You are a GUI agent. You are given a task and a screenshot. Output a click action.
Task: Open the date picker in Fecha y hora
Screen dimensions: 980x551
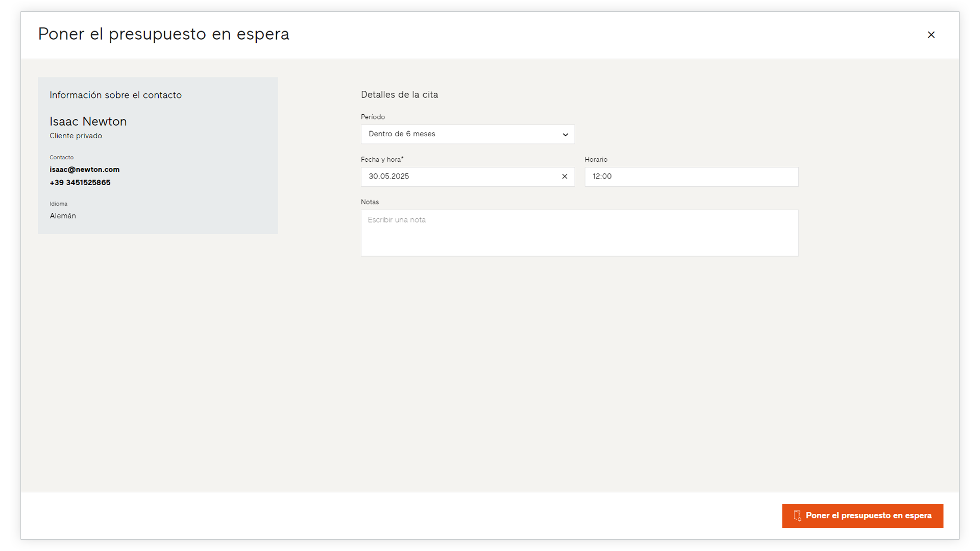tap(459, 177)
